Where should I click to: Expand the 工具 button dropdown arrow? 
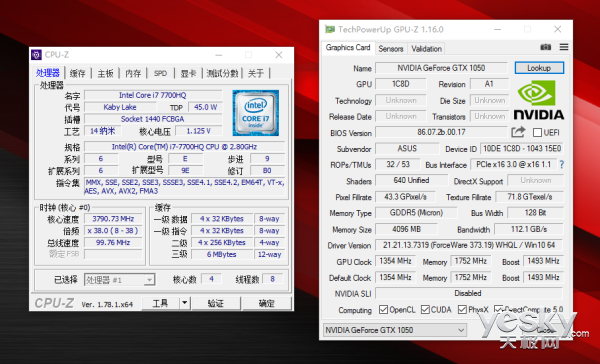185,303
